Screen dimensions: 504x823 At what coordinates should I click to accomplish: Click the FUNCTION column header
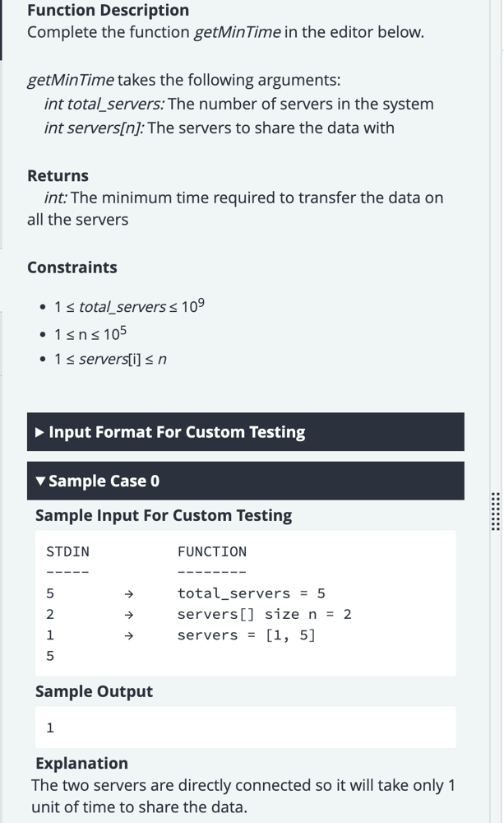pyautogui.click(x=211, y=551)
